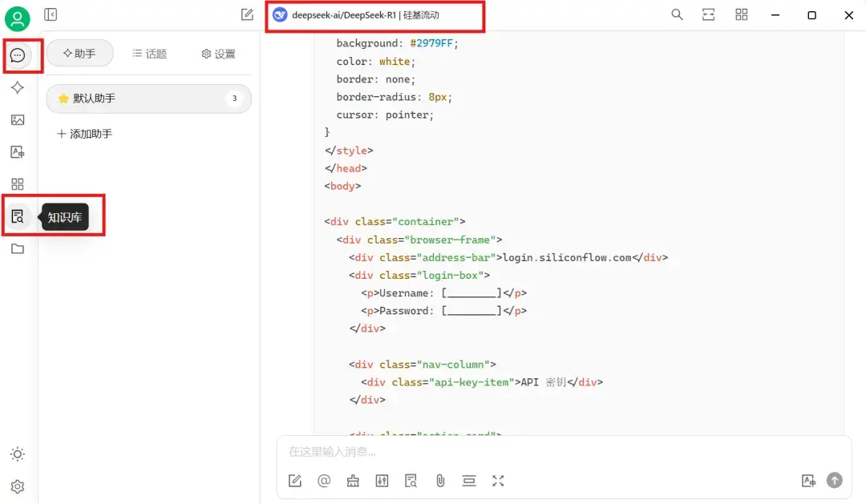The image size is (866, 504).
Task: Click the search icon in title bar
Action: click(677, 15)
